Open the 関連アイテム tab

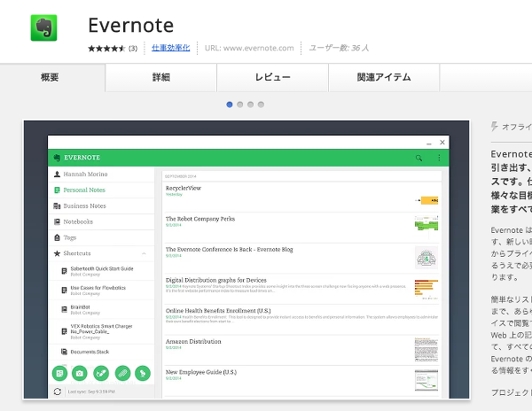coord(384,78)
